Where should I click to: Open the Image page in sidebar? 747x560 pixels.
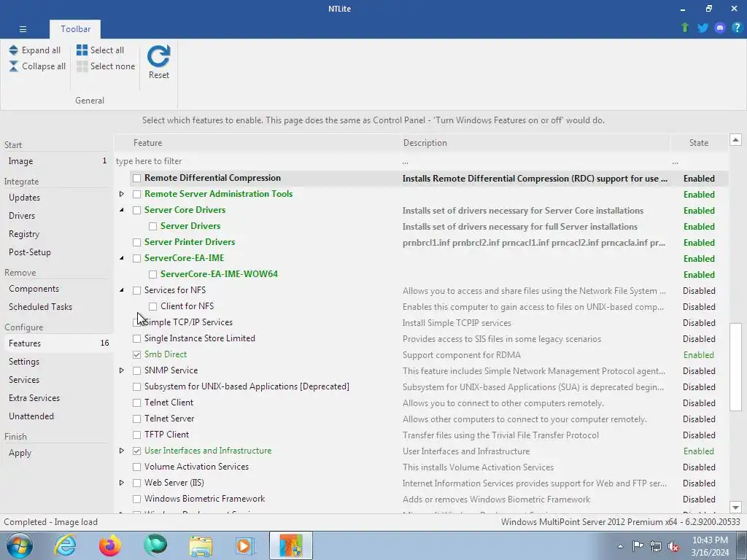click(x=57, y=161)
